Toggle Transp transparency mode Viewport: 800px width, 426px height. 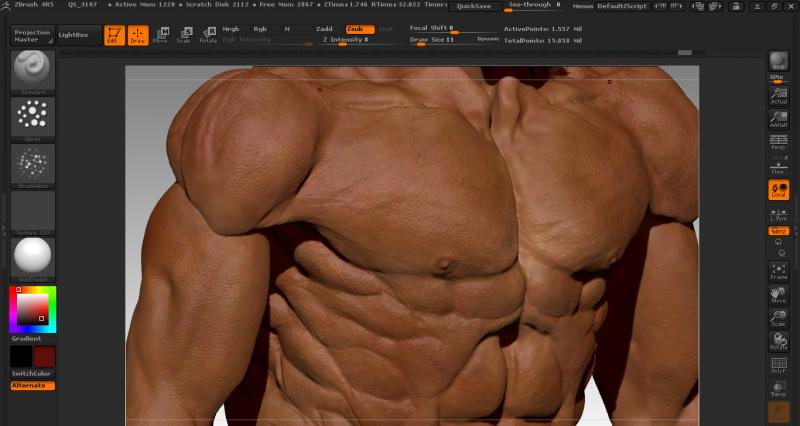point(779,389)
